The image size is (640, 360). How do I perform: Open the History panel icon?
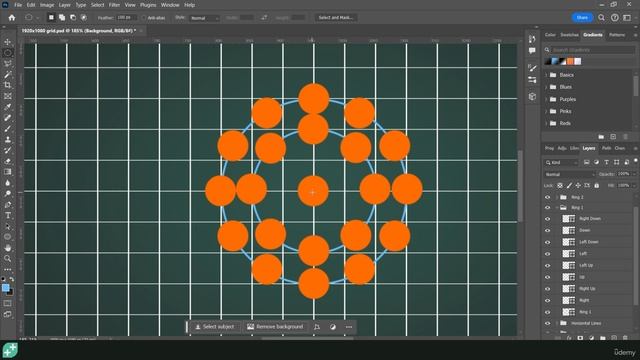(x=532, y=39)
